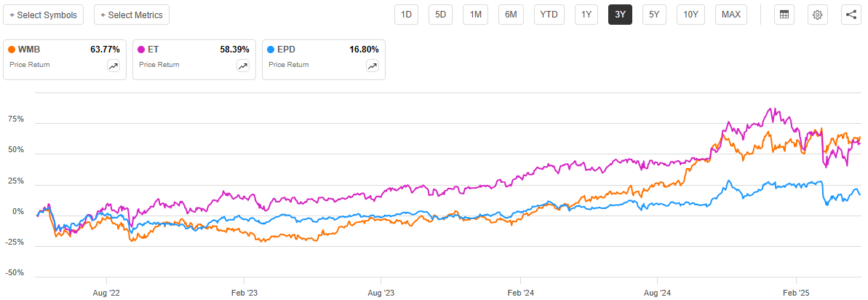Open the Select Symbols picker
Viewport: 868px width, 300px height.
coord(43,15)
